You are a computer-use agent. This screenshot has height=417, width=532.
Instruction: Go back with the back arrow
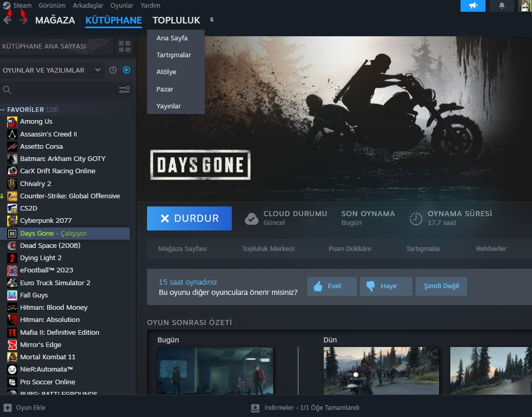(8, 20)
